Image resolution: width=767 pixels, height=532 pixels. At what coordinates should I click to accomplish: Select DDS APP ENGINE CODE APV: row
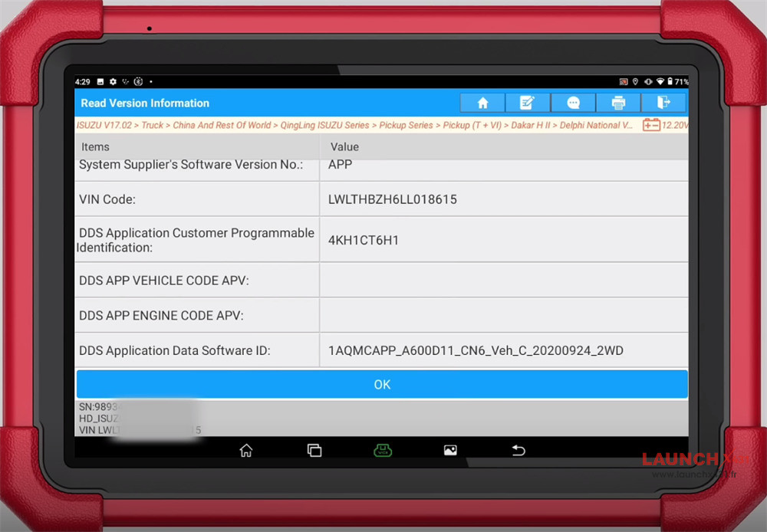(x=381, y=315)
